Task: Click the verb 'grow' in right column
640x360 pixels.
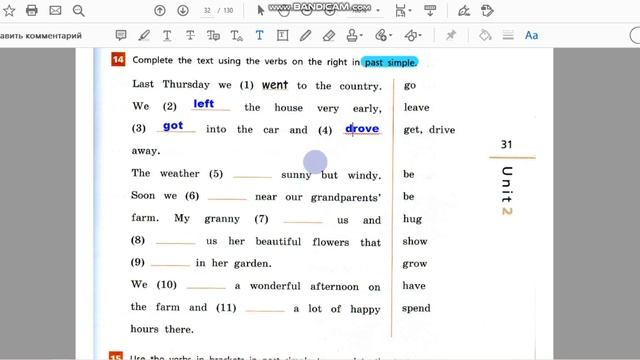Action: tap(415, 264)
